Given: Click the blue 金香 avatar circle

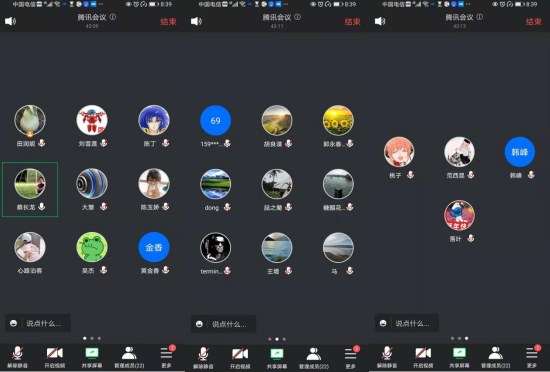Looking at the screenshot, I should coord(154,247).
